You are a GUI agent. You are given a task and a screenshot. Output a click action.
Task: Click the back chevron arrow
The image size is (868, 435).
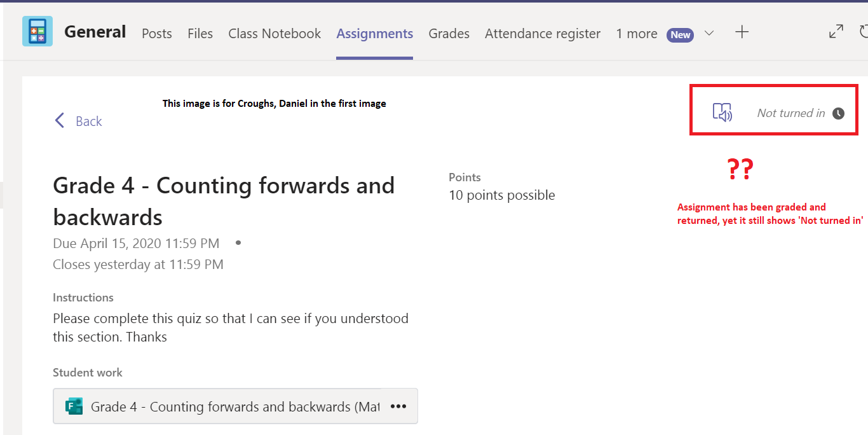pyautogui.click(x=60, y=121)
